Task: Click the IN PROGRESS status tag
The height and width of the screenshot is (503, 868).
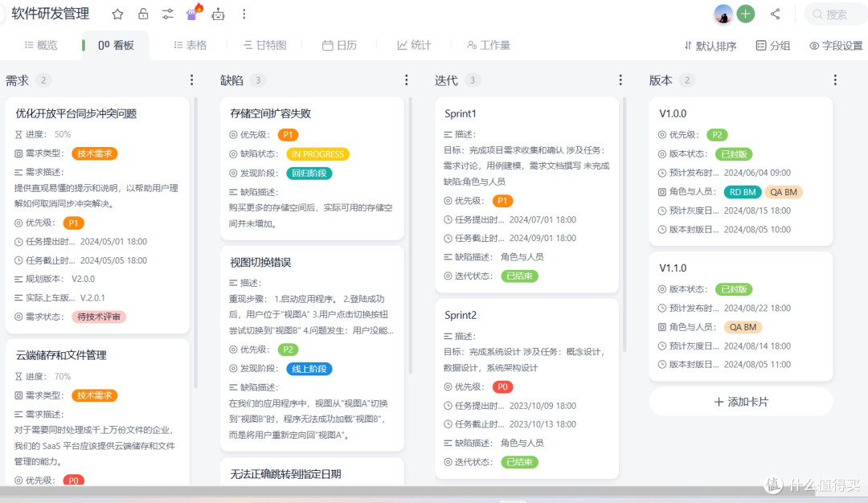Action: (317, 154)
